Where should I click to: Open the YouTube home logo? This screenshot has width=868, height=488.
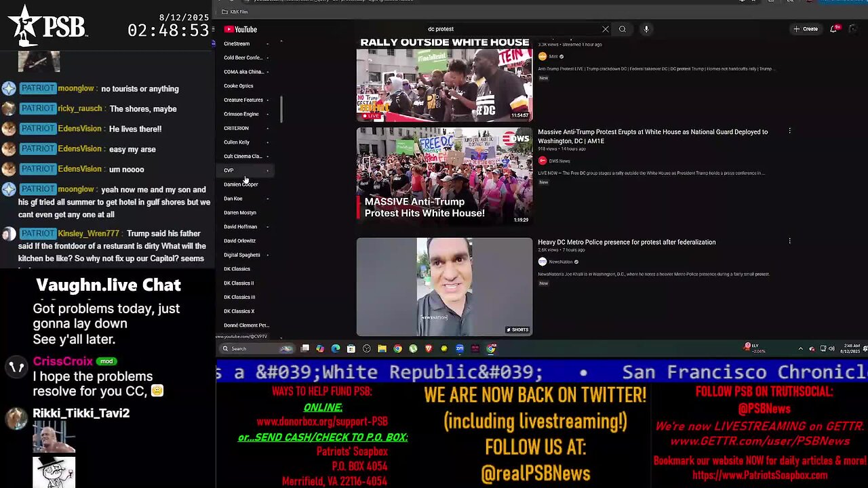(x=241, y=29)
